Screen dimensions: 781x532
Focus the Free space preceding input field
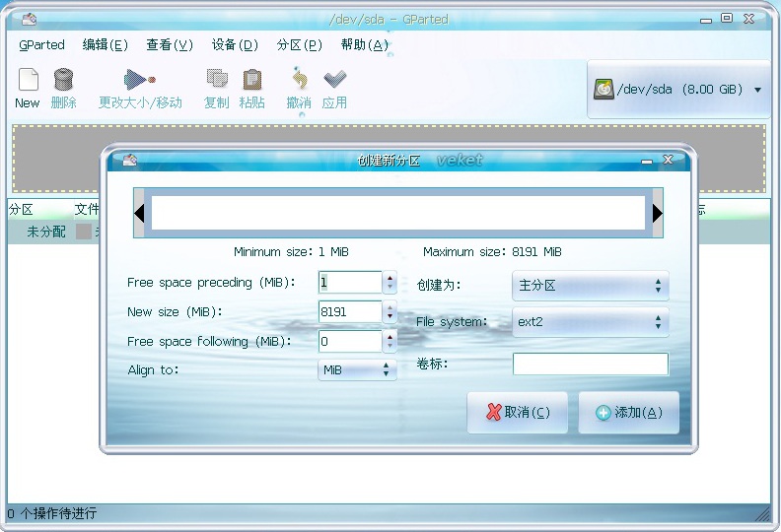click(x=350, y=283)
